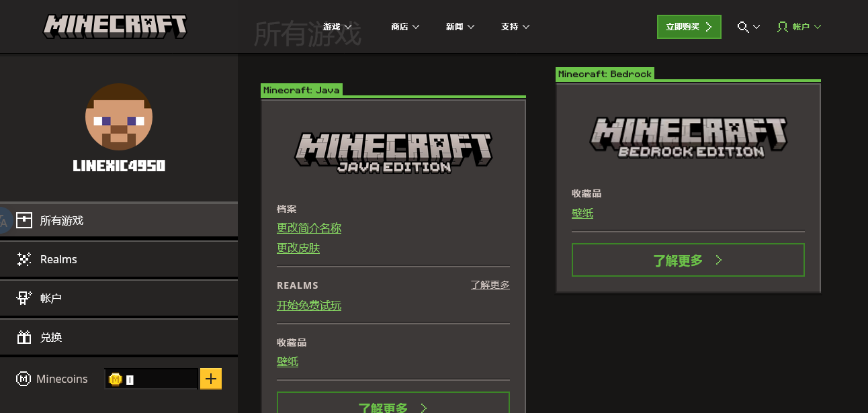This screenshot has width=868, height=413.
Task: Click the gift icon beside 兑换
Action: coord(24,337)
